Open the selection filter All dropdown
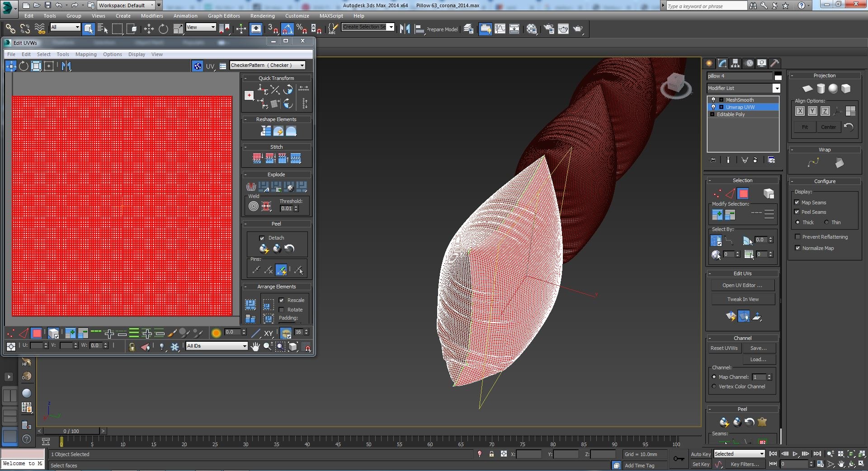Viewport: 868px width, 471px height. (x=66, y=28)
